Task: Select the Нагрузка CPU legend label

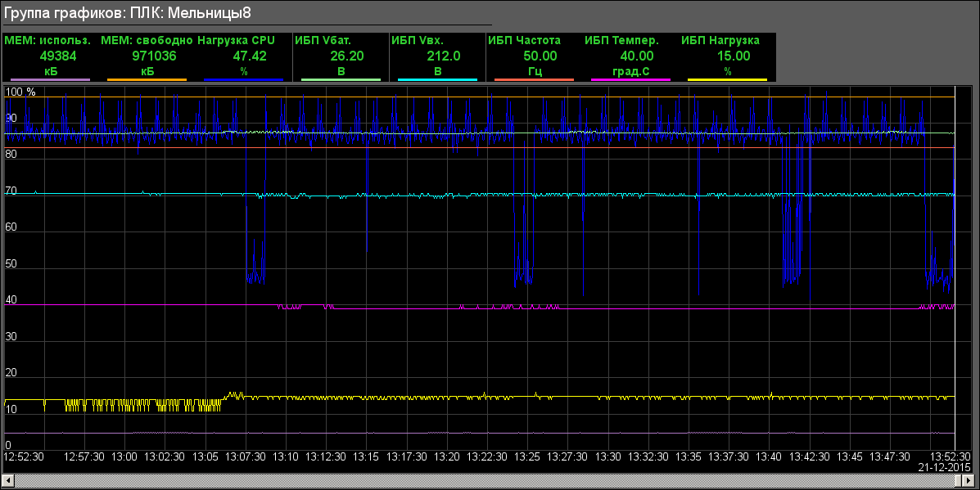Action: click(x=237, y=40)
